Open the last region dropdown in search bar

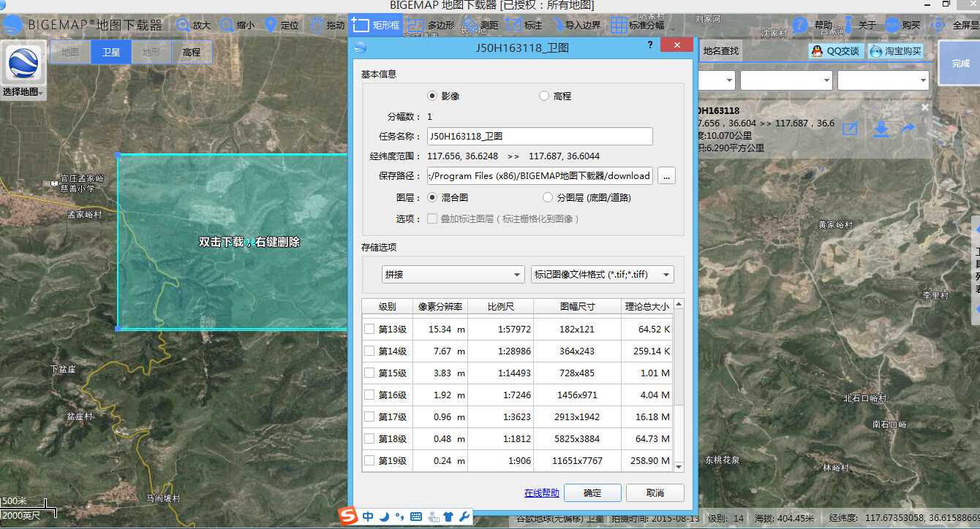(x=883, y=80)
